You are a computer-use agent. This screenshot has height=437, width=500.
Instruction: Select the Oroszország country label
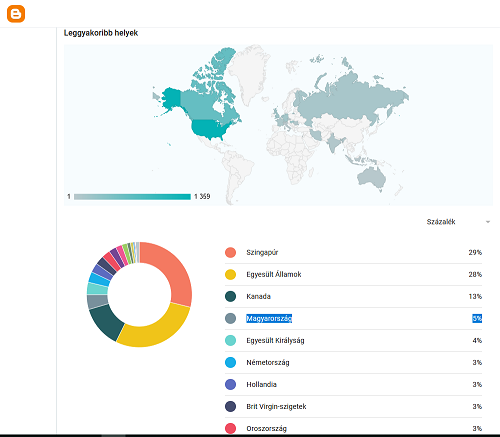coord(266,429)
